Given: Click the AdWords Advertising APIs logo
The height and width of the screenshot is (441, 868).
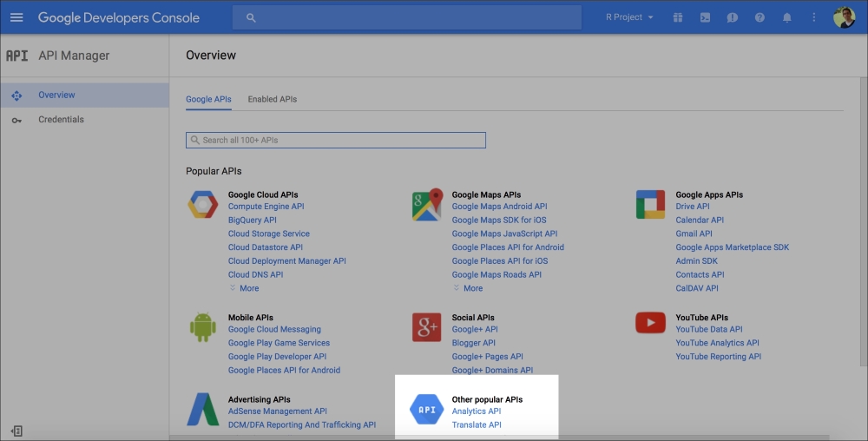Looking at the screenshot, I should (202, 410).
